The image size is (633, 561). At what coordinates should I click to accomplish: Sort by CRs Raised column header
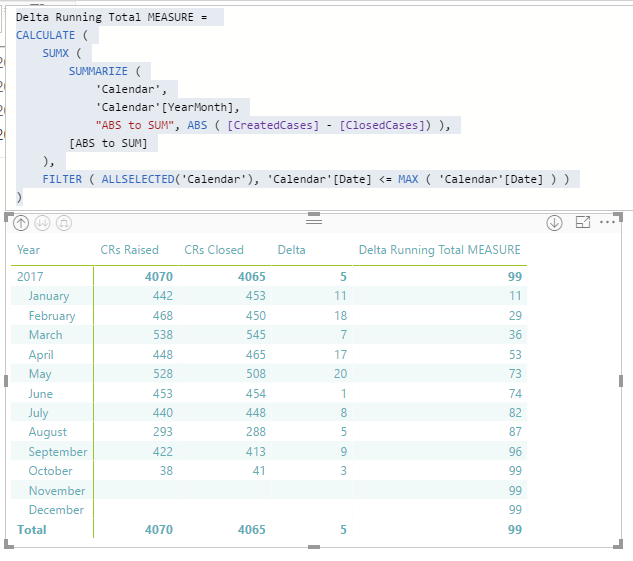pyautogui.click(x=129, y=250)
